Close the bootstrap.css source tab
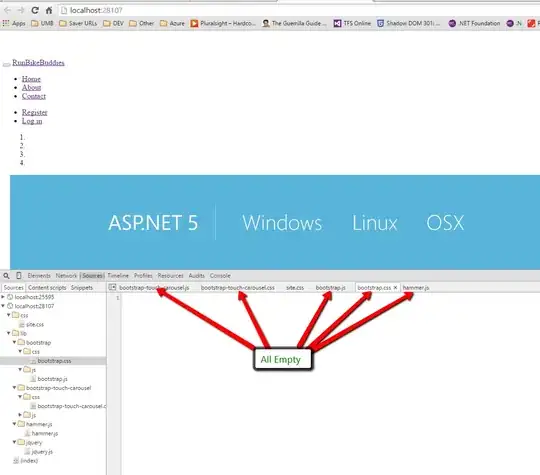The image size is (540, 475). click(x=395, y=287)
